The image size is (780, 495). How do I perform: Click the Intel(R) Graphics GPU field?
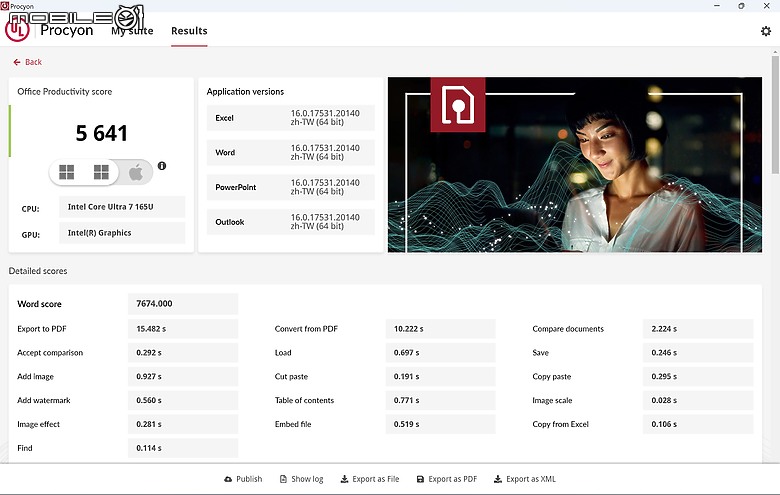pos(122,233)
